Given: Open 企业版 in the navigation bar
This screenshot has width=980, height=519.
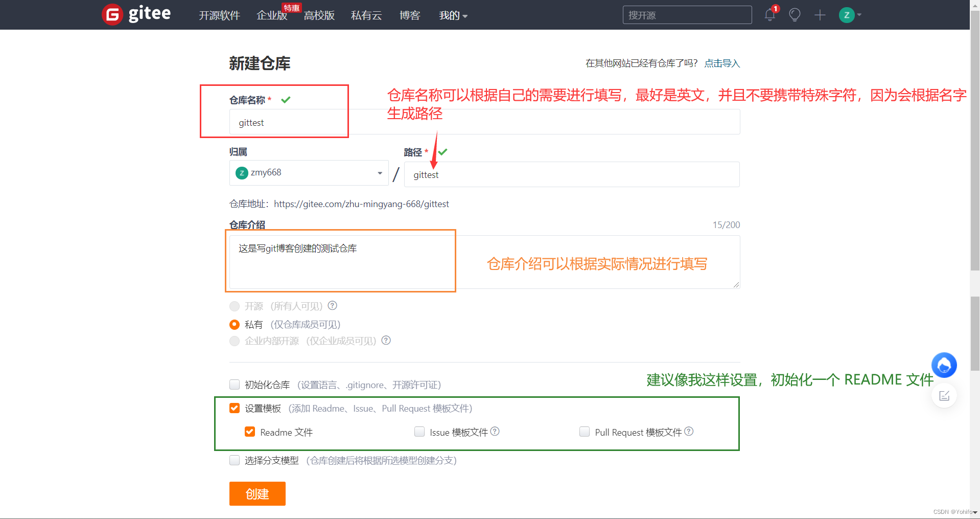Looking at the screenshot, I should click(272, 15).
